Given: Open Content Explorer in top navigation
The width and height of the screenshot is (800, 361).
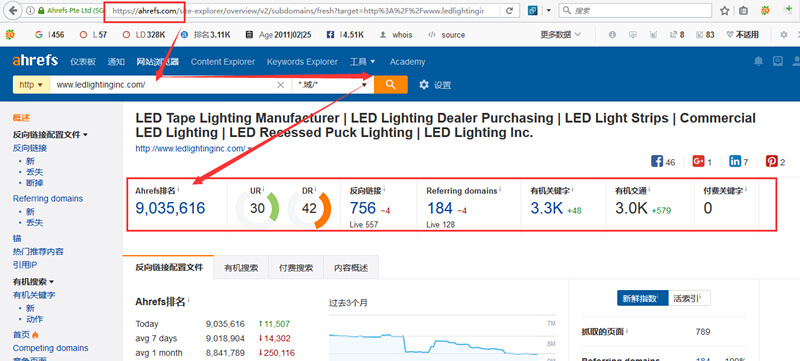Looking at the screenshot, I should pyautogui.click(x=223, y=62).
